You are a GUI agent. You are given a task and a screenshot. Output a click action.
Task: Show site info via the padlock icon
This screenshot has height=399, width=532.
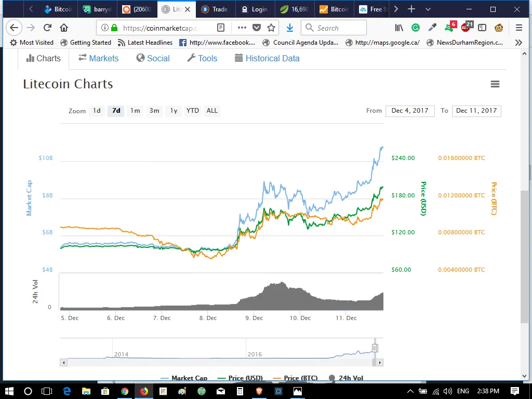[114, 28]
